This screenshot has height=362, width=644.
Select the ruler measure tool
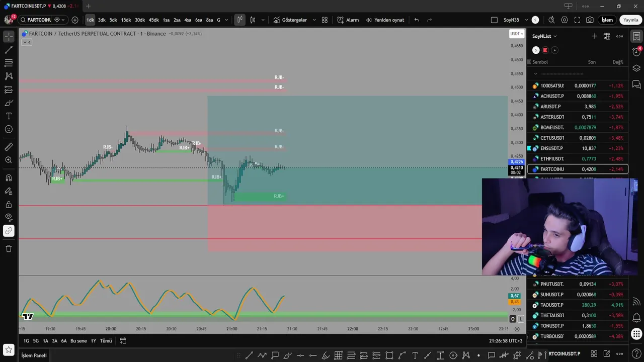click(9, 147)
